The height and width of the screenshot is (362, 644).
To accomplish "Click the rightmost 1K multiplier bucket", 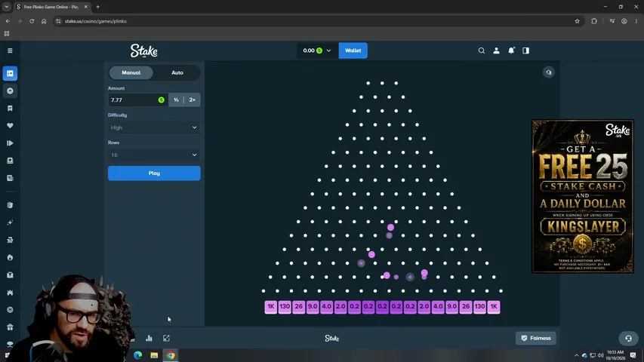I will click(x=494, y=307).
